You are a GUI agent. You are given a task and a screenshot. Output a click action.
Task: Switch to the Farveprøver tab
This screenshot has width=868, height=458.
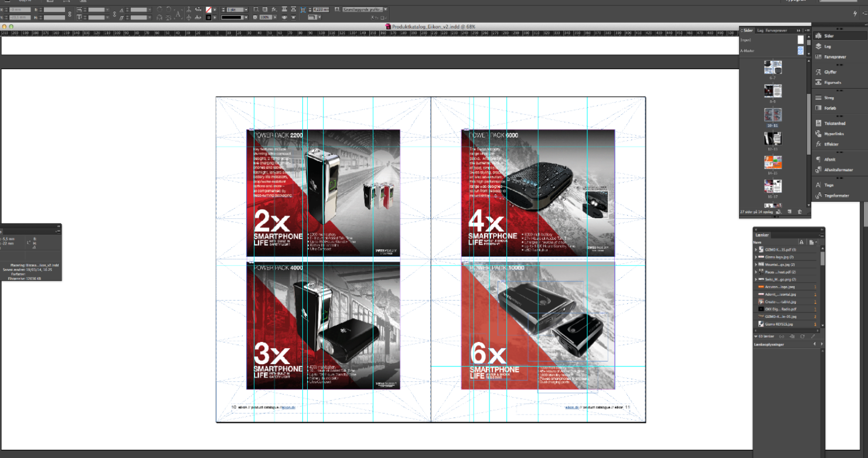(776, 30)
